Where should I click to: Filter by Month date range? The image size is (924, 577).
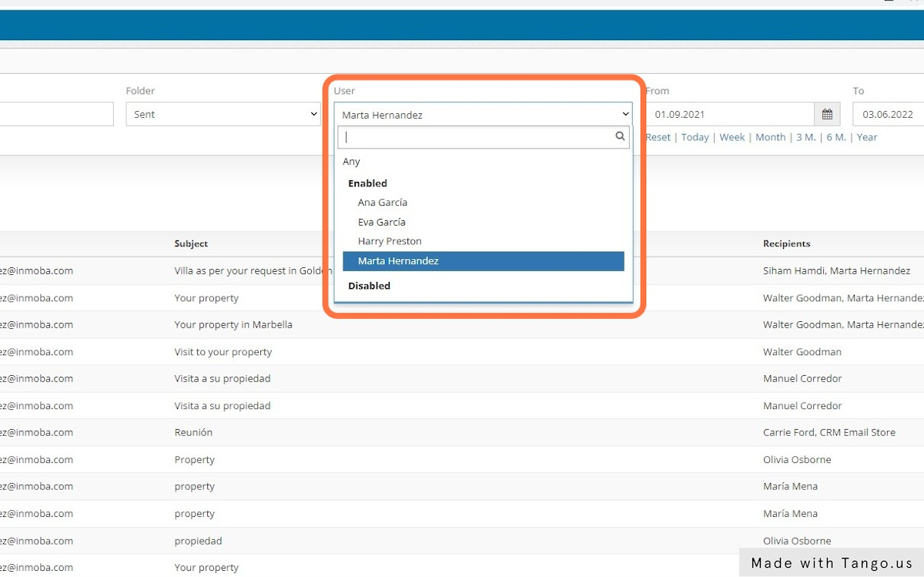770,137
